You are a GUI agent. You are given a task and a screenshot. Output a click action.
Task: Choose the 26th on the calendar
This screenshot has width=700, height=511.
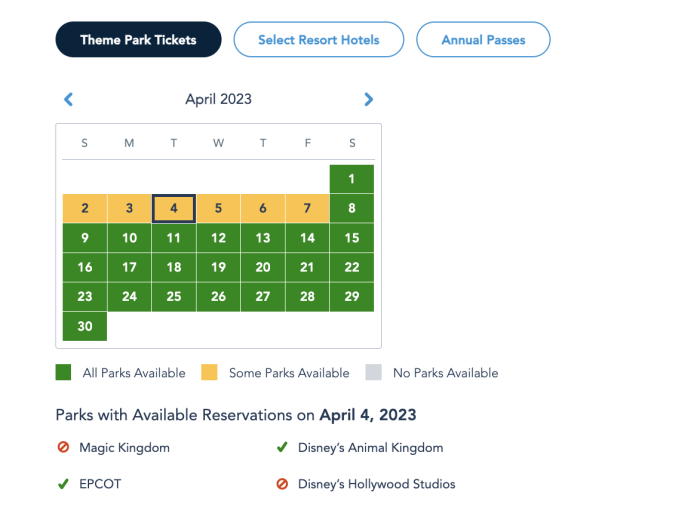click(218, 297)
